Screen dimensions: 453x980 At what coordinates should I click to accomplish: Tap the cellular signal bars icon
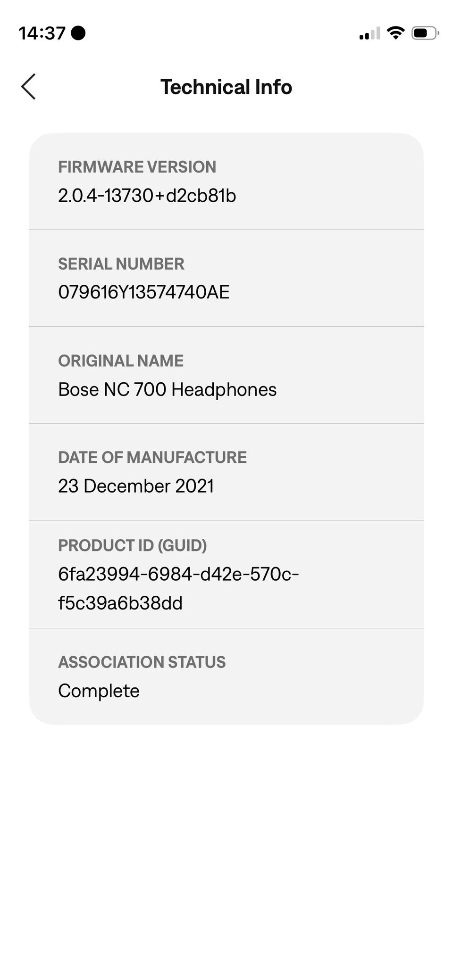[x=369, y=34]
